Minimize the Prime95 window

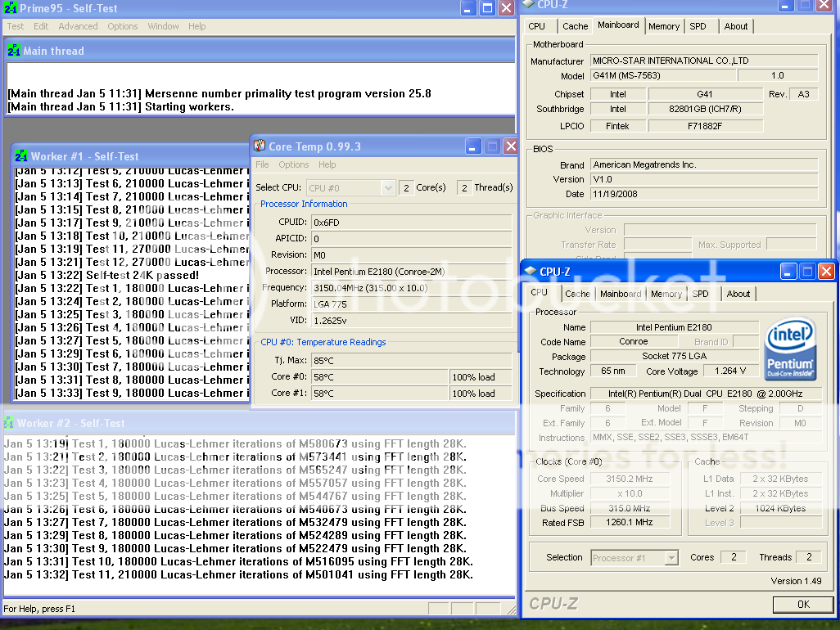click(468, 8)
